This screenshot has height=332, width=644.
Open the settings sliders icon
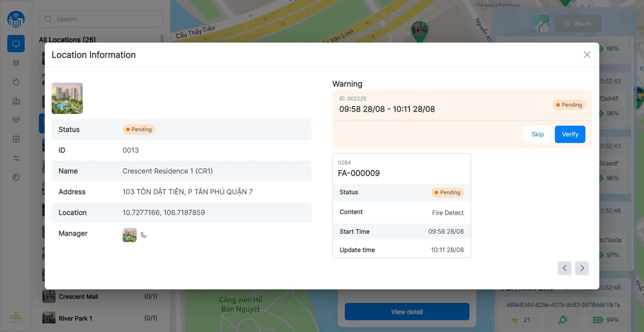16,158
